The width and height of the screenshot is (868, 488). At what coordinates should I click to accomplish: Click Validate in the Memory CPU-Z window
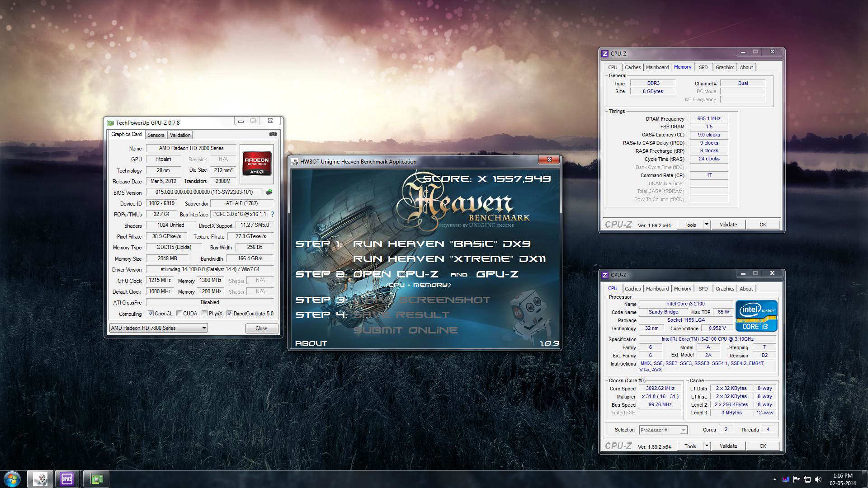tap(728, 225)
